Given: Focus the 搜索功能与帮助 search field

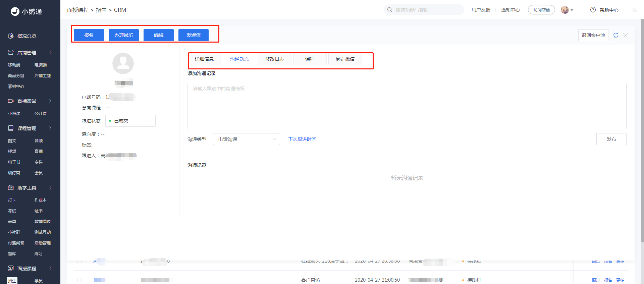Looking at the screenshot, I should pos(424,10).
